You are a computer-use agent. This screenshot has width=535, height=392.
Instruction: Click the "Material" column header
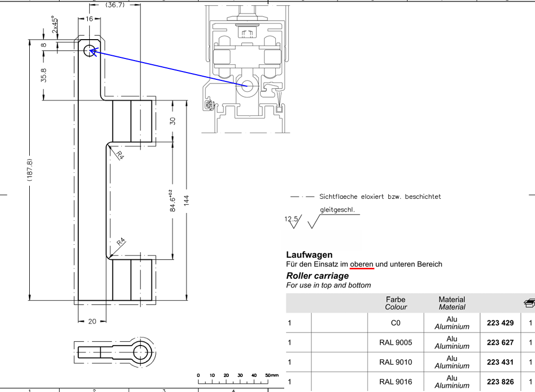[451, 303]
